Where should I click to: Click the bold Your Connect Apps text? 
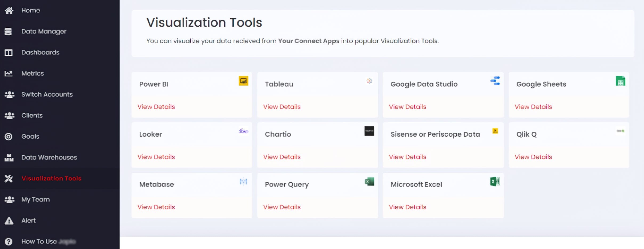pos(309,41)
